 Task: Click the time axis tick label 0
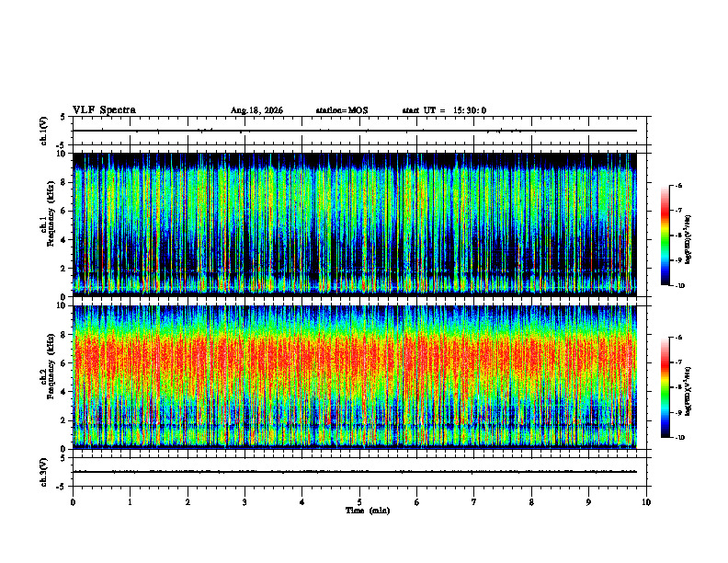73,502
